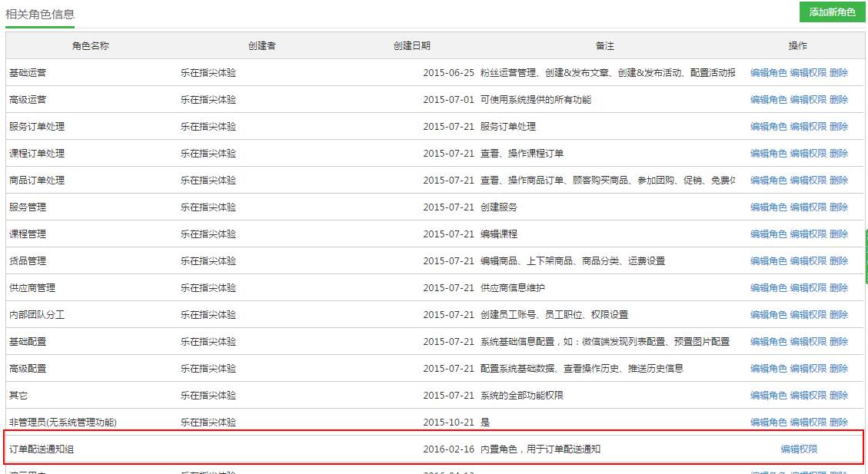Delete the 供应商管理 role

tap(839, 288)
